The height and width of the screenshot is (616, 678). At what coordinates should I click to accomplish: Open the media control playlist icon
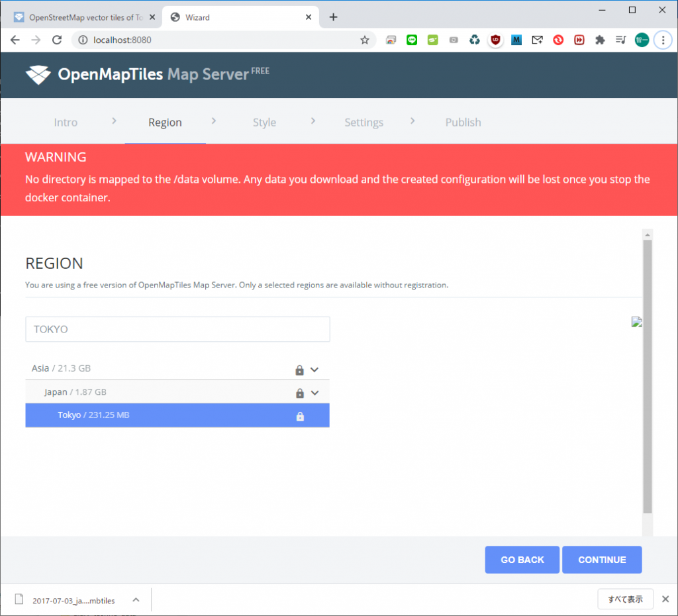(620, 40)
